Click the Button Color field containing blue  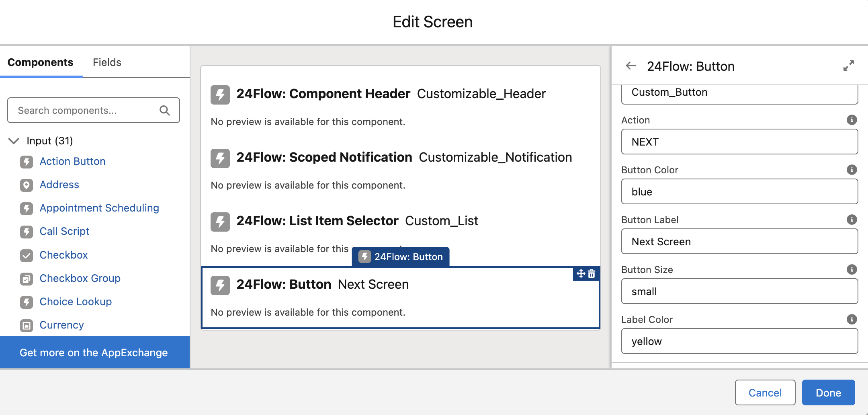[739, 192]
